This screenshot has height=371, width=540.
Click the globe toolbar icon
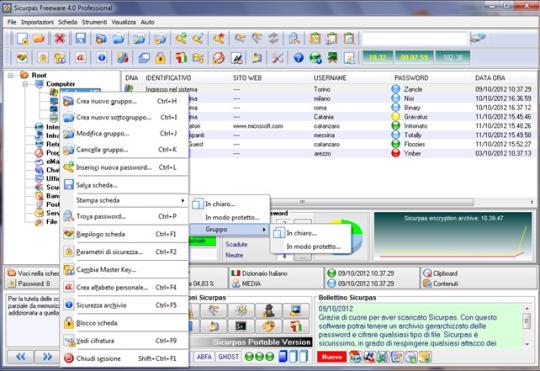pyautogui.click(x=315, y=58)
